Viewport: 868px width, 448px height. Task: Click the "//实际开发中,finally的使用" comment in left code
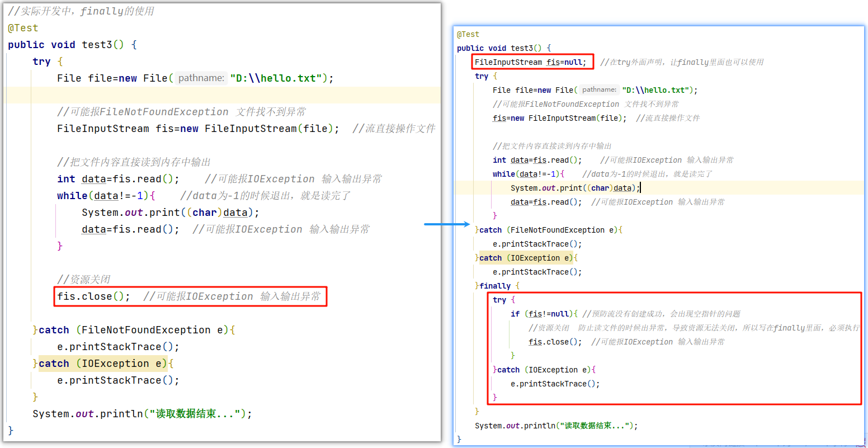[x=81, y=11]
